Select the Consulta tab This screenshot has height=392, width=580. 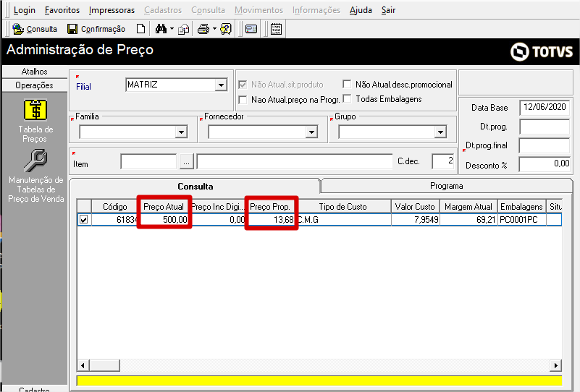[195, 186]
